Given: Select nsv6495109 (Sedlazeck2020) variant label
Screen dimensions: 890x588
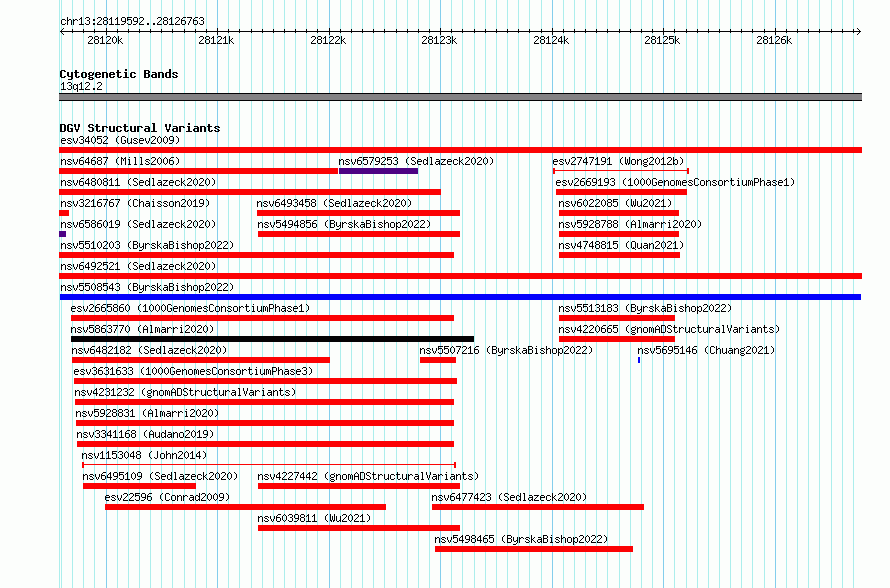Looking at the screenshot, I should tap(160, 476).
